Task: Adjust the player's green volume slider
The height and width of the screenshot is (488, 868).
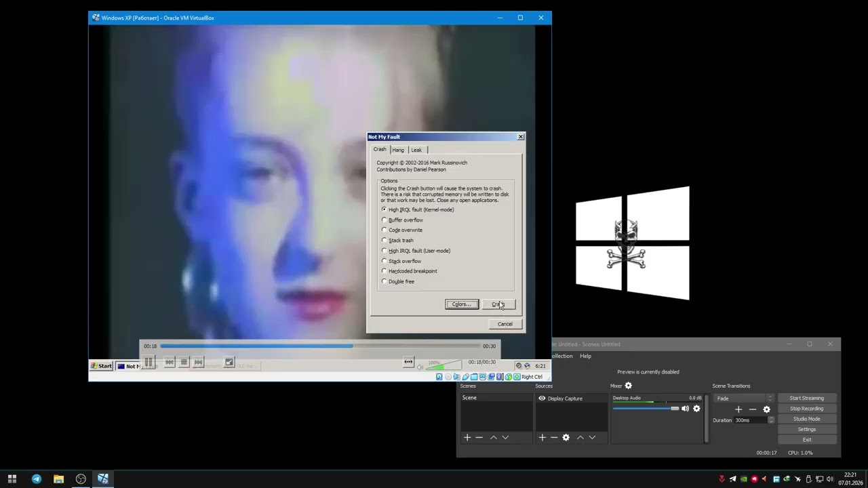Action: pyautogui.click(x=444, y=366)
